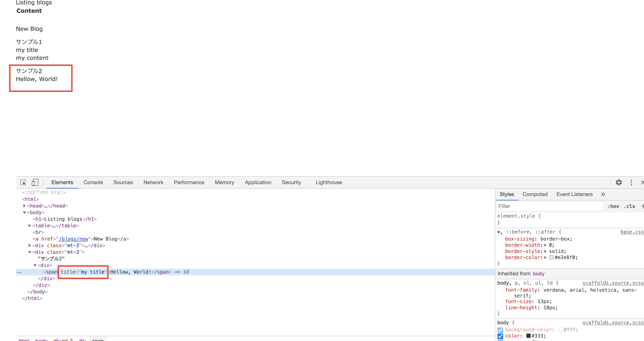The width and height of the screenshot is (644, 341).
Task: Click the .cls class toggle button
Action: pyautogui.click(x=629, y=206)
